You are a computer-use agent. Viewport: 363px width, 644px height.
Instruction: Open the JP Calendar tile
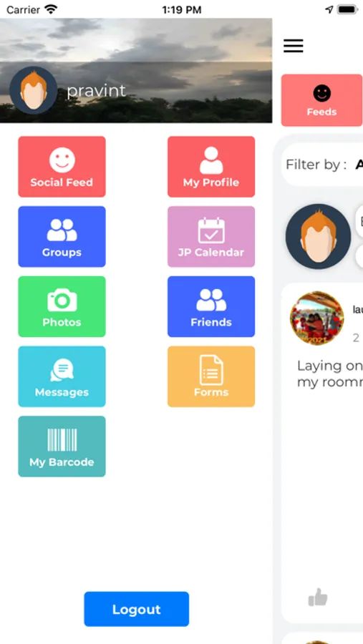[211, 237]
